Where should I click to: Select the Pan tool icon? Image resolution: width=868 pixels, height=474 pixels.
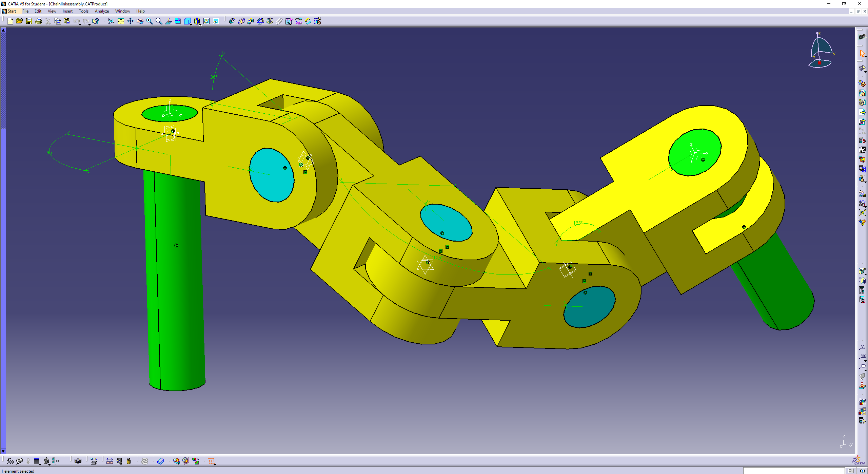tap(130, 21)
